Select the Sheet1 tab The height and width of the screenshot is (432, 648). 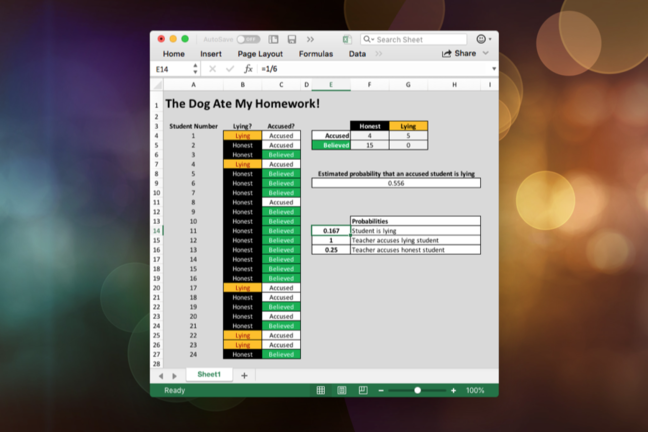[209, 374]
